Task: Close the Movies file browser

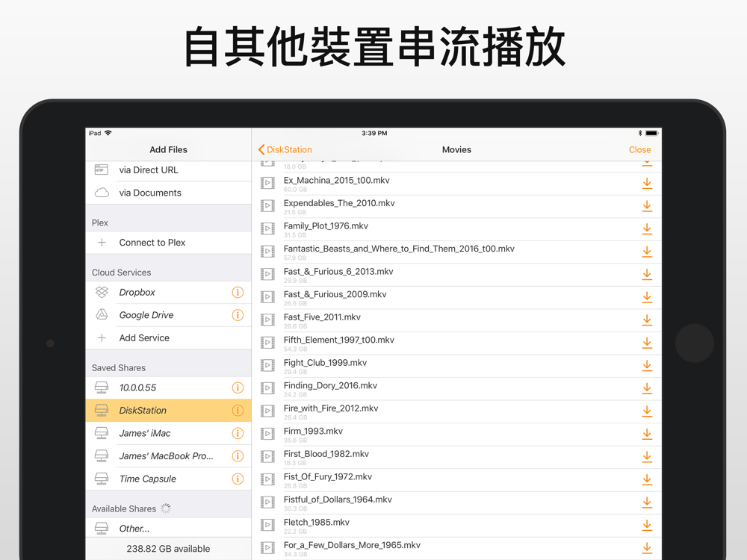Action: point(640,149)
